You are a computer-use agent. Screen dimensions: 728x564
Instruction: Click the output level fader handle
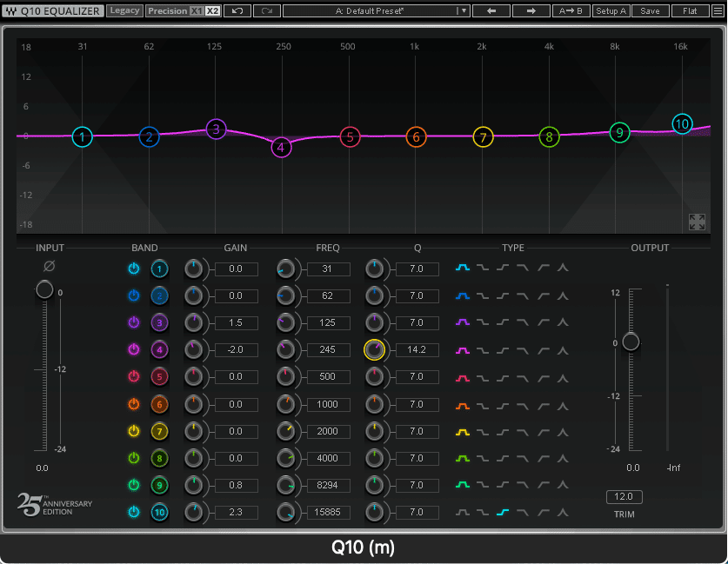631,342
